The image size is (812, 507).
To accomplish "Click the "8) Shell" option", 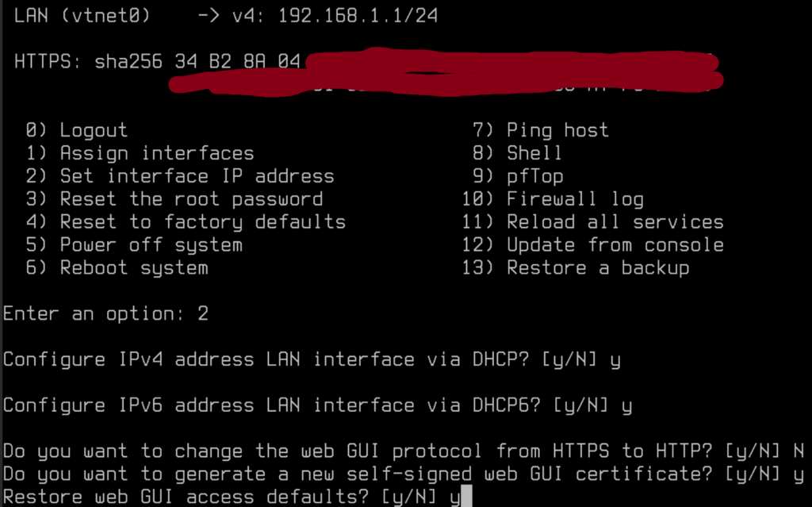I will (517, 153).
